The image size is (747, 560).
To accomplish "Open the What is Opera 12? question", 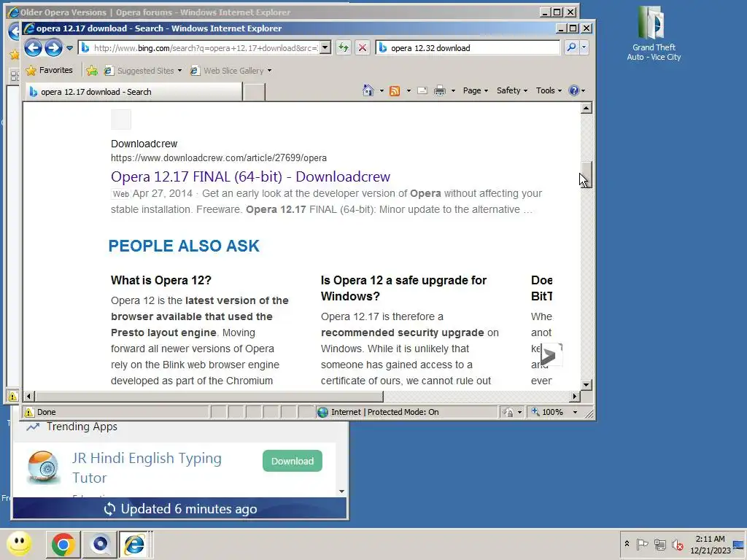I will click(161, 280).
